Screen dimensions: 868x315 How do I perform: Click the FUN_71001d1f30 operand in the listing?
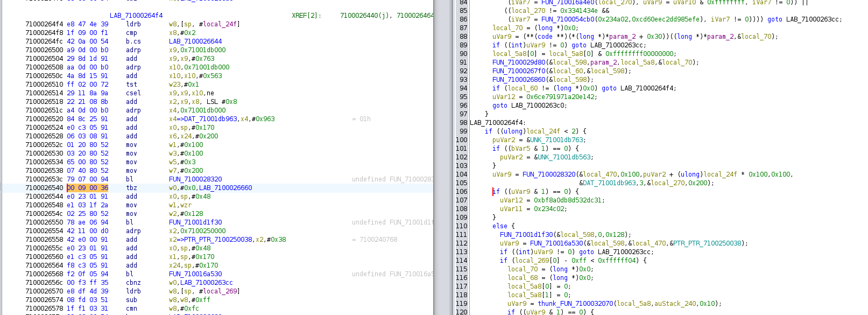tap(195, 222)
